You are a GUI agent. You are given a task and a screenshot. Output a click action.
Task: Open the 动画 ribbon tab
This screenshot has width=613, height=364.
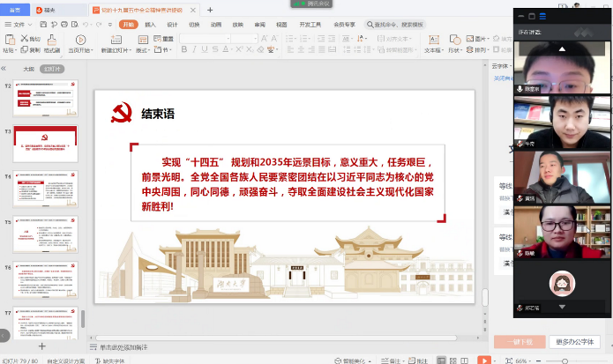tap(216, 25)
